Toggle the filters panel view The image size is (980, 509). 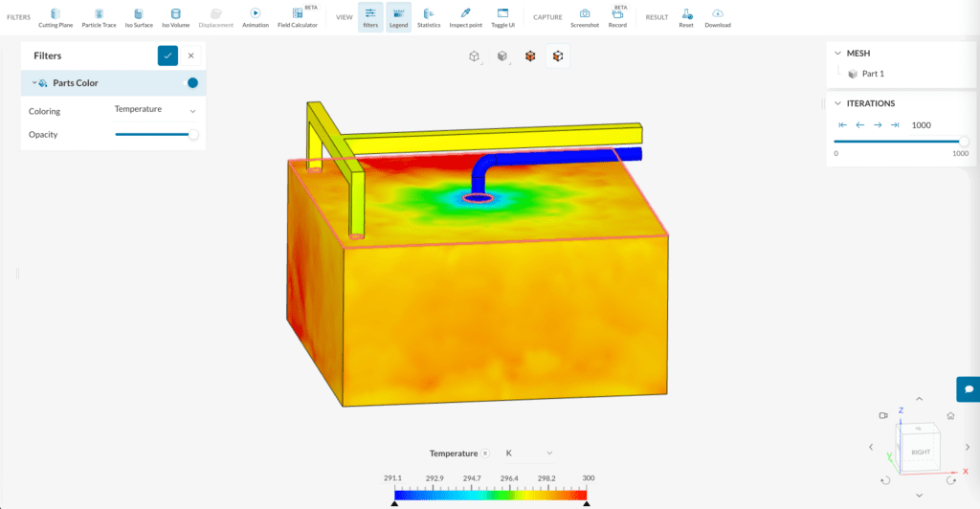coord(370,16)
